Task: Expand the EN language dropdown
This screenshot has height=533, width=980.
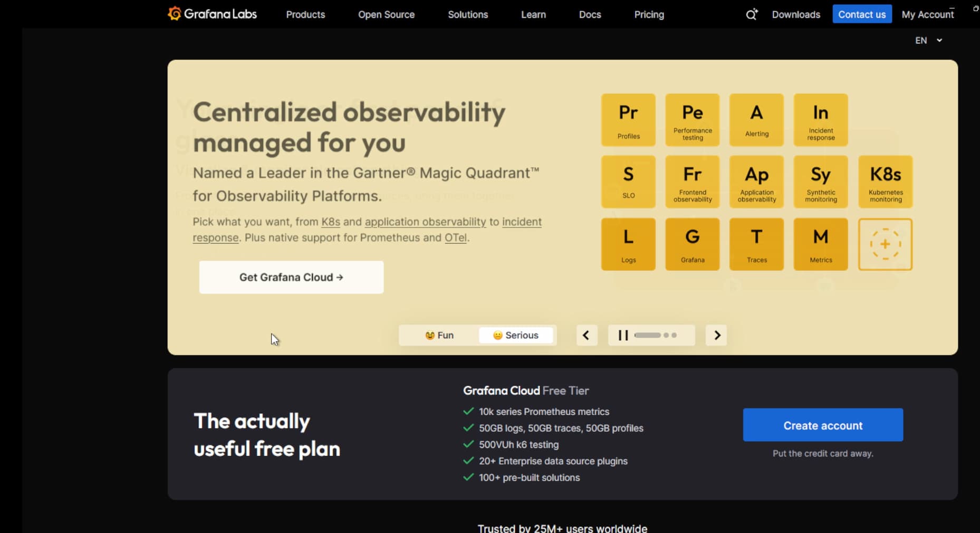Action: click(x=928, y=40)
